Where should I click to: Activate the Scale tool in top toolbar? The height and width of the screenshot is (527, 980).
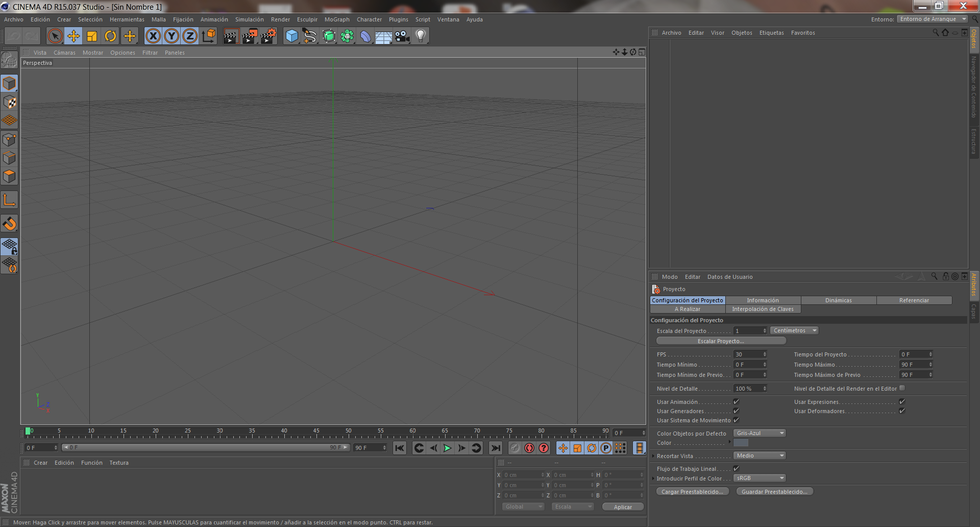92,36
